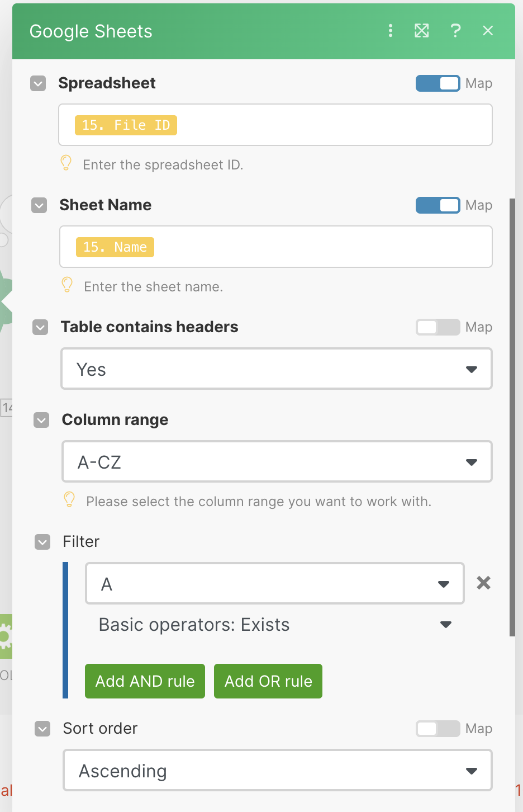This screenshot has width=523, height=812.
Task: Click the lightbulb hint under Spreadsheet field
Action: [x=66, y=163]
